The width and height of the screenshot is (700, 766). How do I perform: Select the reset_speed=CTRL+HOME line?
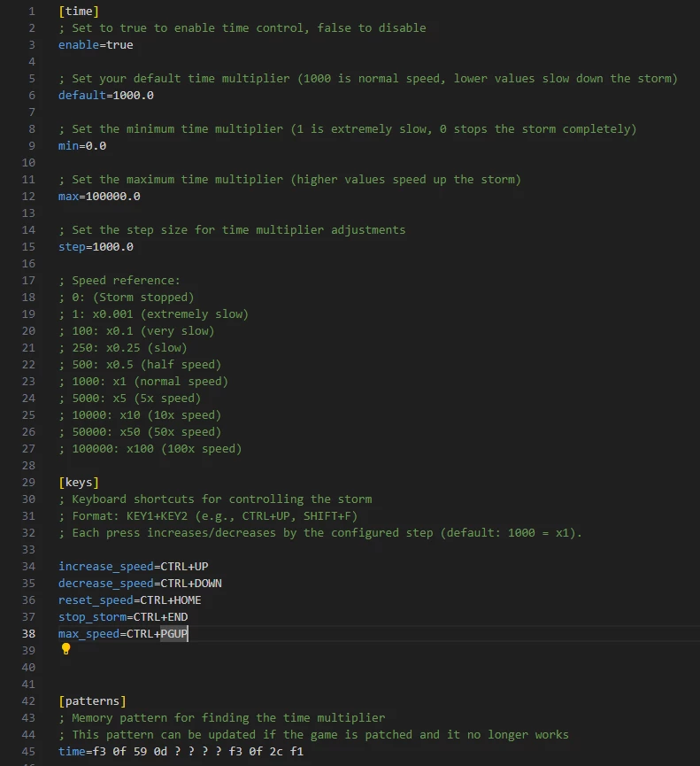tap(129, 600)
